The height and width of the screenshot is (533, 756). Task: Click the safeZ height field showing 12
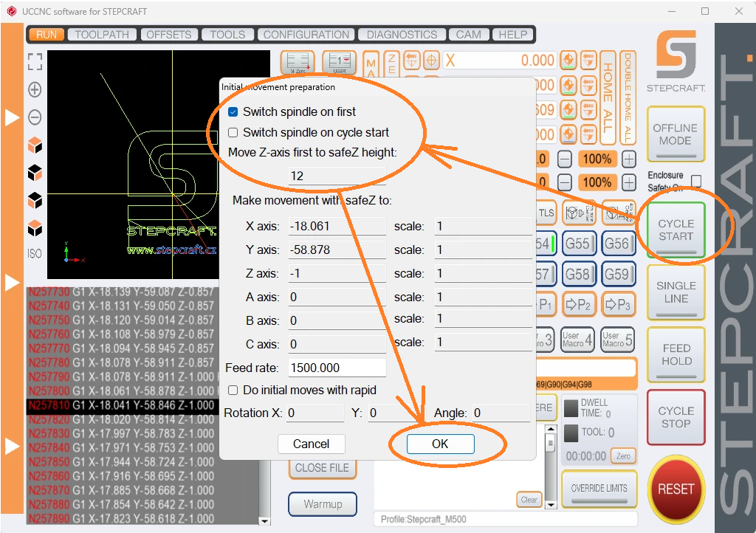pos(337,176)
